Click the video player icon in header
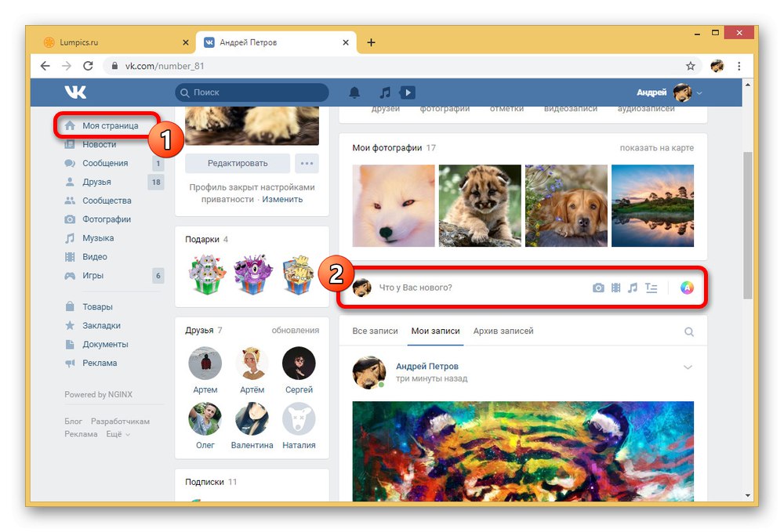This screenshot has width=784, height=532. (408, 92)
